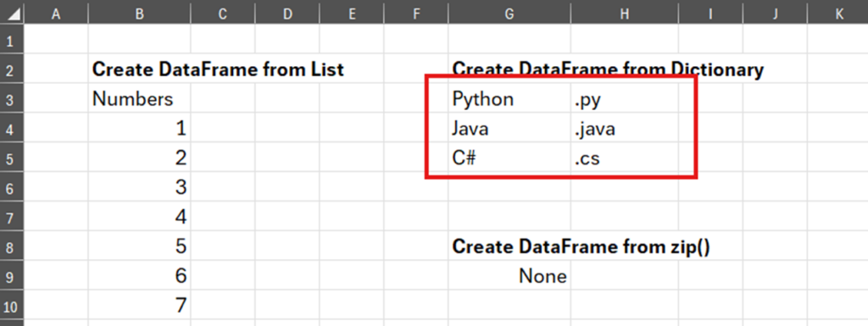This screenshot has width=868, height=326.
Task: Click the '.py' cell
Action: (625, 99)
